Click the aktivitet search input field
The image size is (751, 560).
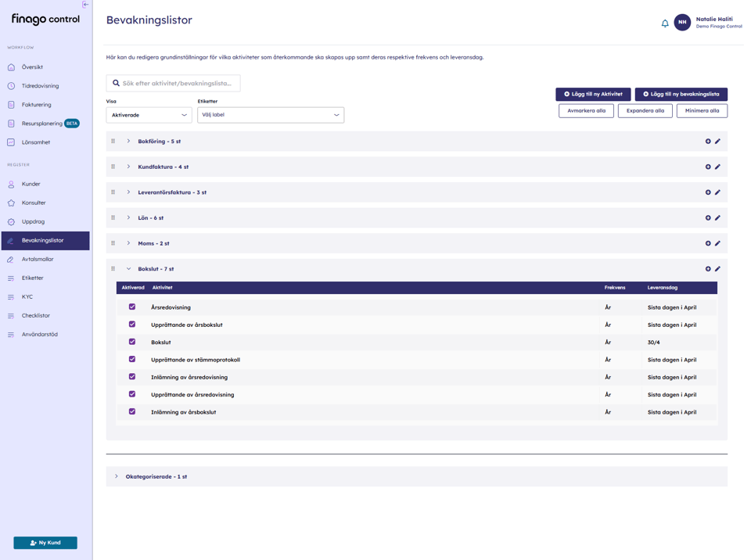pos(174,83)
